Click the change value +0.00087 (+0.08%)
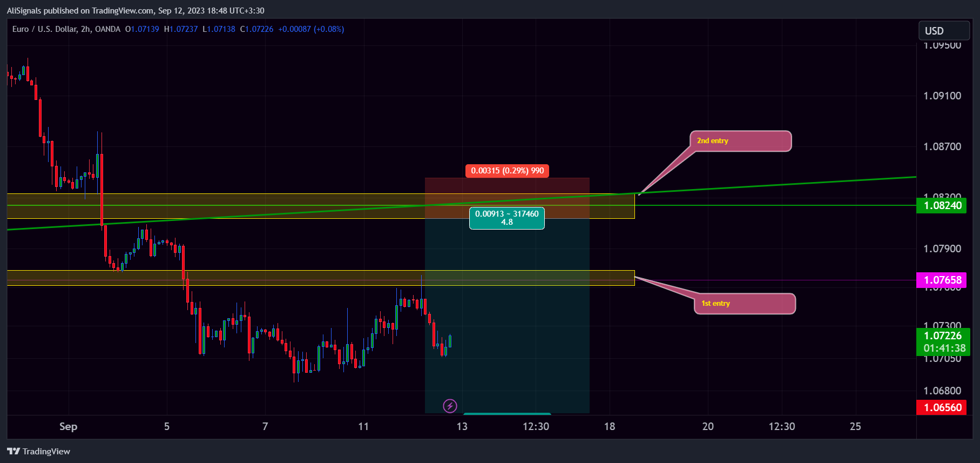This screenshot has height=463, width=980. [x=311, y=29]
